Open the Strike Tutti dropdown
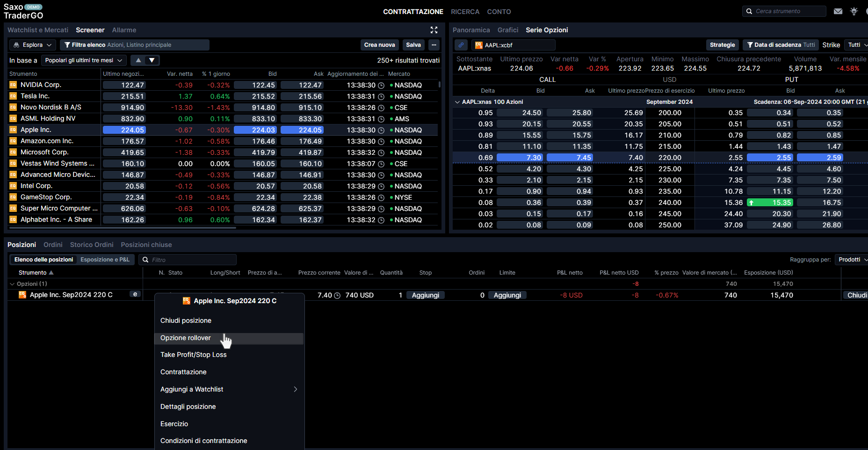Viewport: 868px width, 450px height. [x=857, y=45]
